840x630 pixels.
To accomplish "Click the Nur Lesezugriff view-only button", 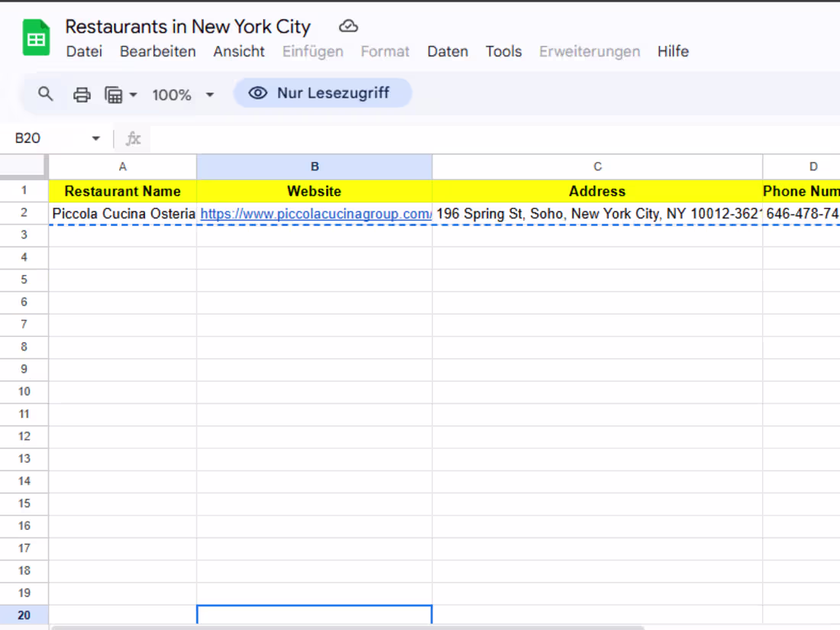I will 322,93.
